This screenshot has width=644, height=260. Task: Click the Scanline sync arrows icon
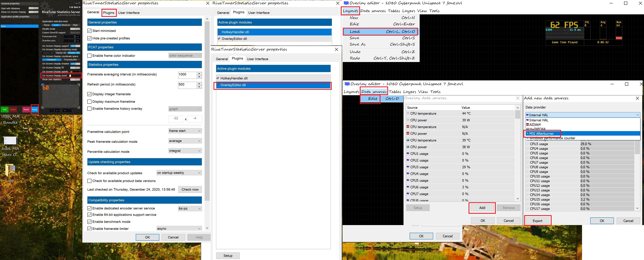point(78,41)
